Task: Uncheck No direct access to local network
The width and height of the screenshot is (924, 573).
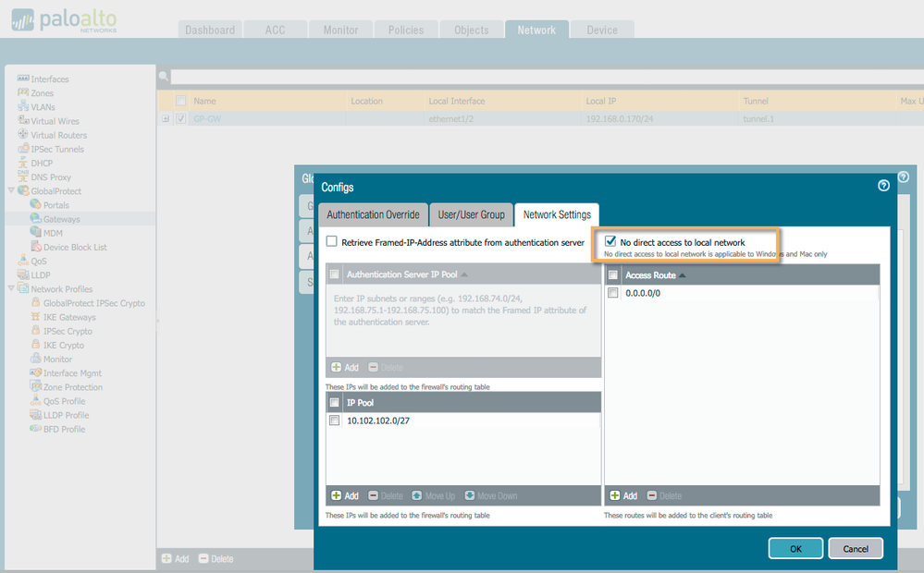Action: point(610,241)
